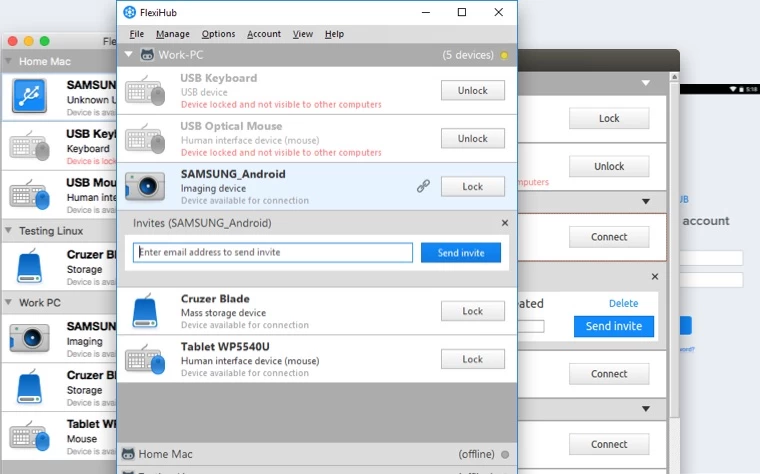Click the Lock button in the right background window
The width and height of the screenshot is (760, 474).
(x=609, y=118)
